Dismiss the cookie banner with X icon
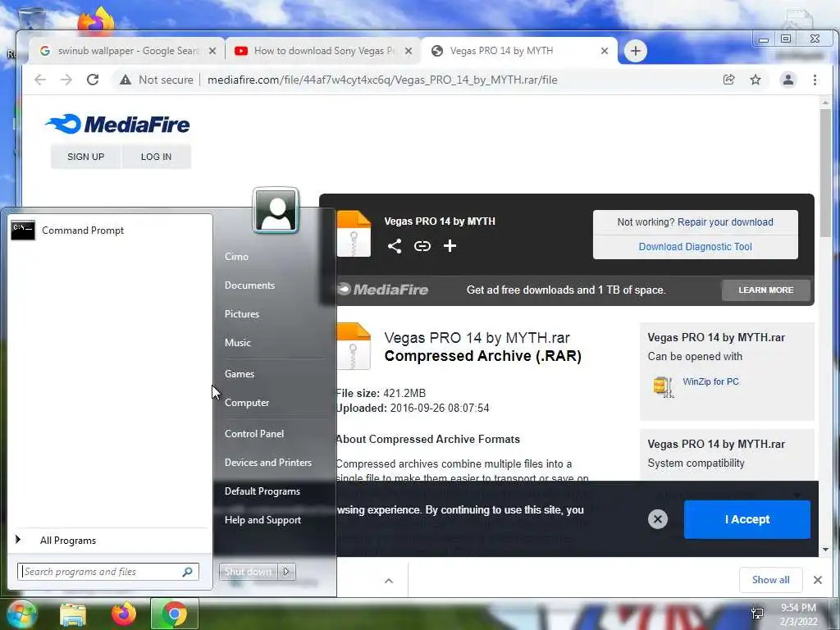 pyautogui.click(x=658, y=518)
